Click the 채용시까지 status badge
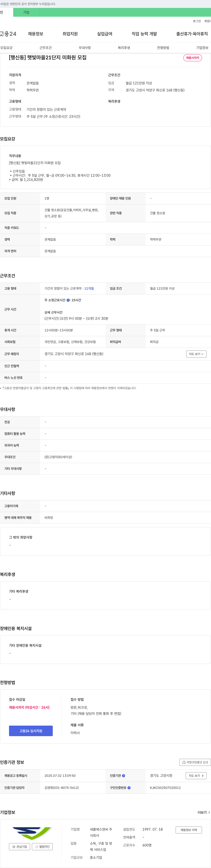The height and width of the screenshot is (868, 211). tap(193, 58)
